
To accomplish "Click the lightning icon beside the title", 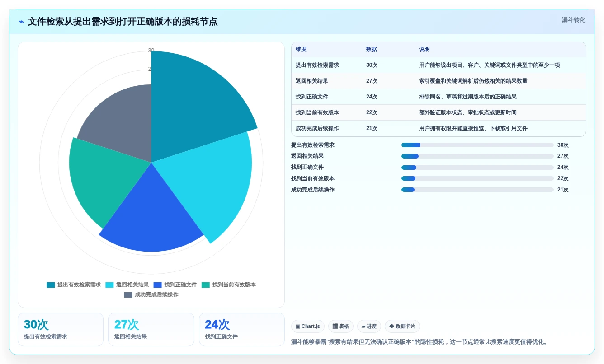I will point(21,22).
